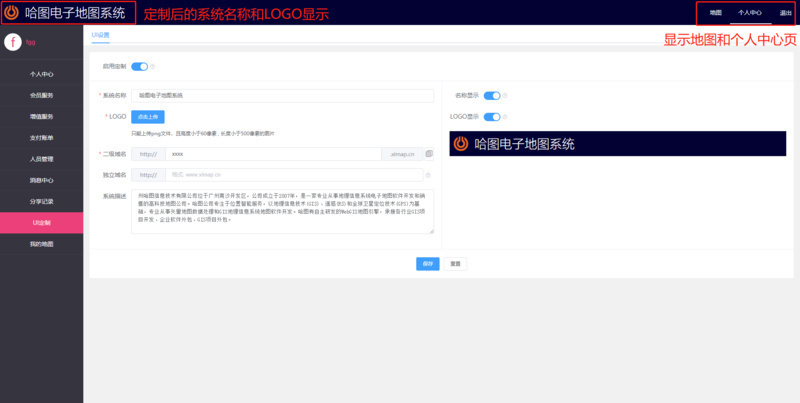Go to 地图 in top navigation
The width and height of the screenshot is (800, 403).
[x=715, y=13]
